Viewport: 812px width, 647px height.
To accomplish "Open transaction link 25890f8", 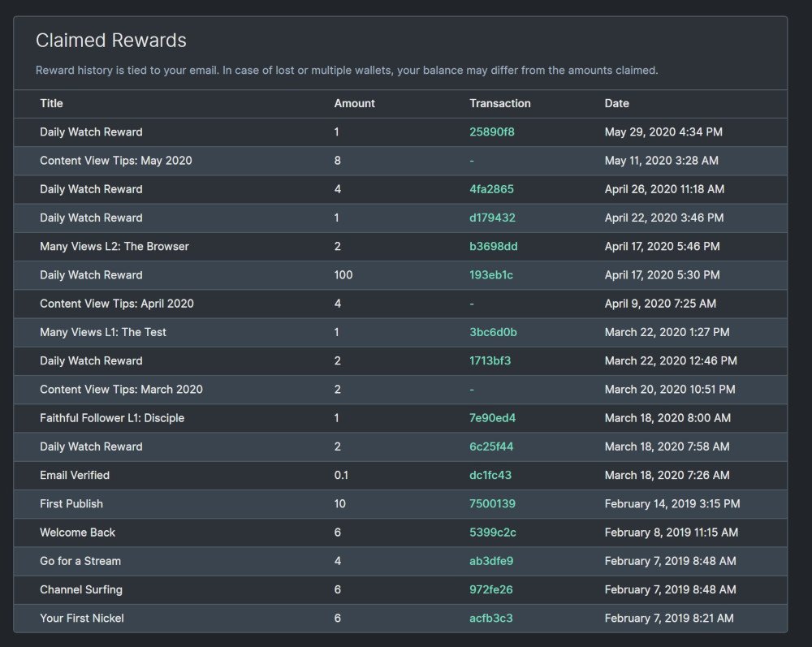I will coord(491,132).
